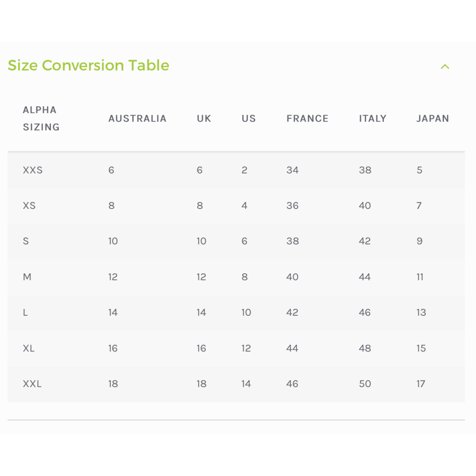Click the Italy column header

tap(372, 118)
